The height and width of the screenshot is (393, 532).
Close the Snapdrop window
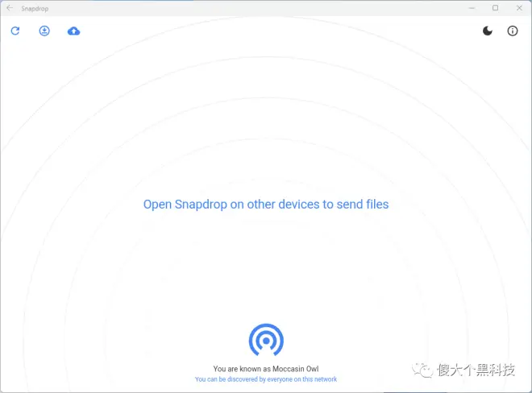coord(519,8)
